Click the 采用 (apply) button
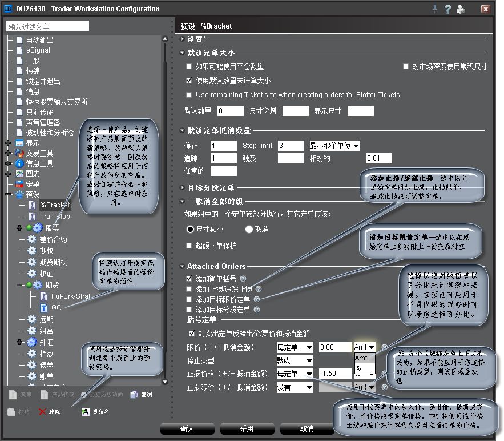Screen dimensions: 504x441 pos(247,429)
